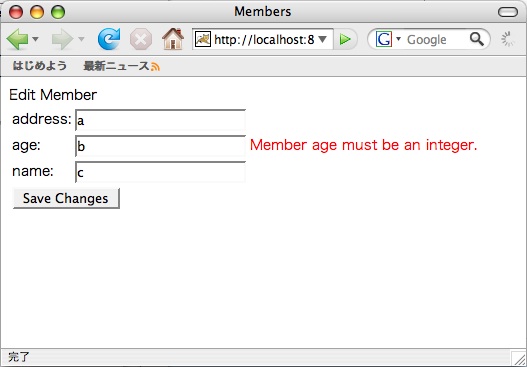Click the green Back arrow button
This screenshot has height=367, width=527.
tap(17, 39)
